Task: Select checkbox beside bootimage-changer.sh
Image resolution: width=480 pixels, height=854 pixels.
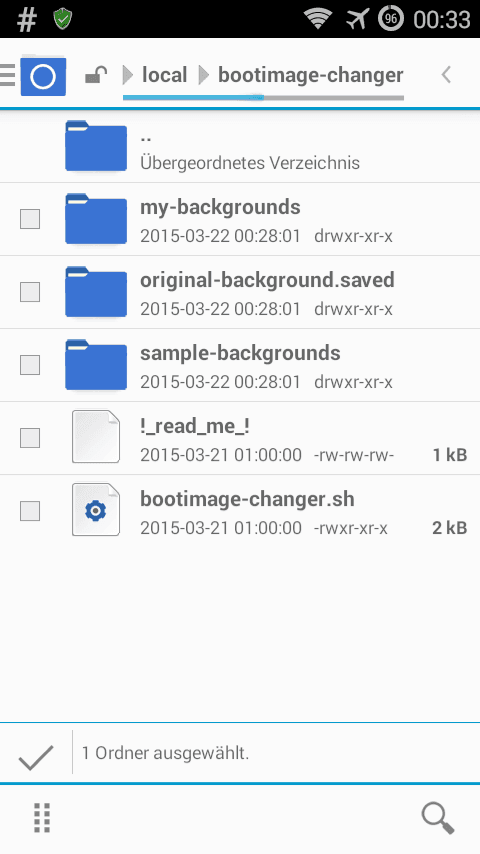Action: [x=30, y=511]
